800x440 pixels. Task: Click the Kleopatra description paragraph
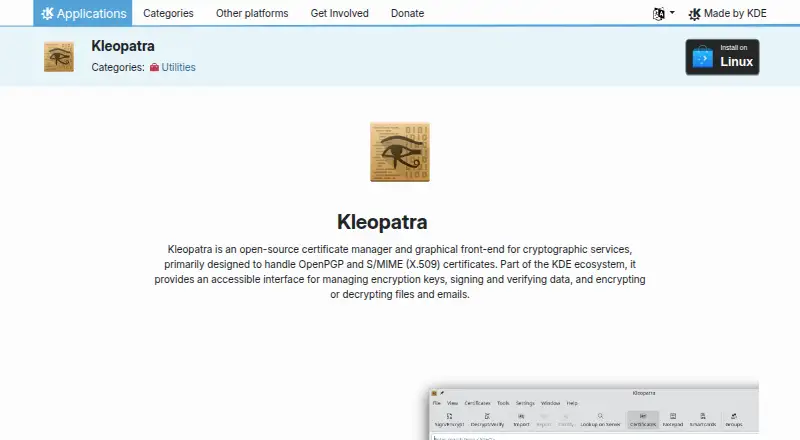pos(400,272)
